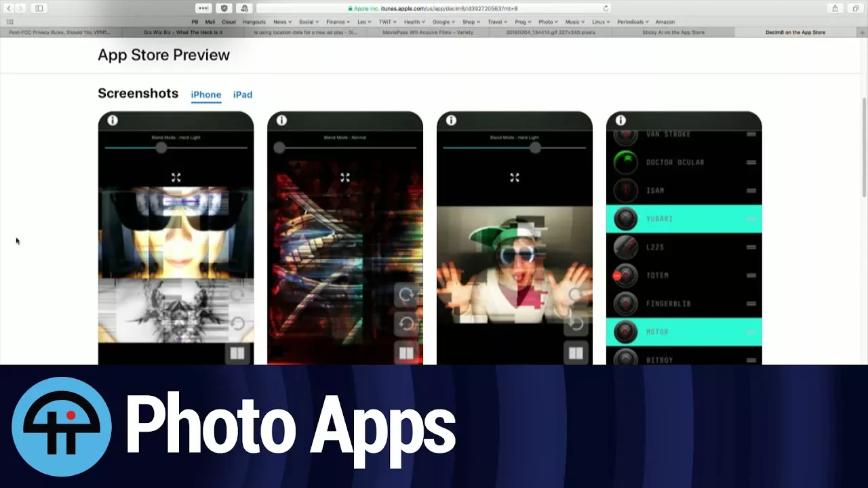Image resolution: width=868 pixels, height=488 pixels.
Task: Click split-view icon in third screenshot
Action: coord(576,352)
